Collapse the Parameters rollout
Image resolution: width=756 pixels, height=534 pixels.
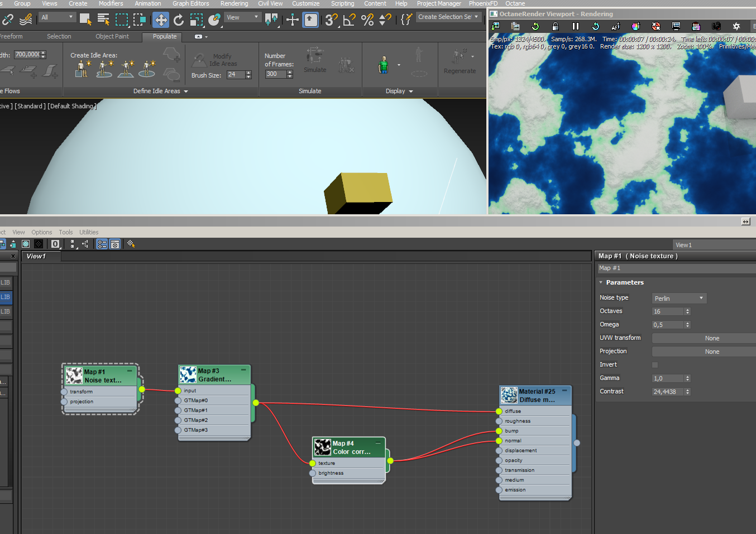[x=601, y=282]
